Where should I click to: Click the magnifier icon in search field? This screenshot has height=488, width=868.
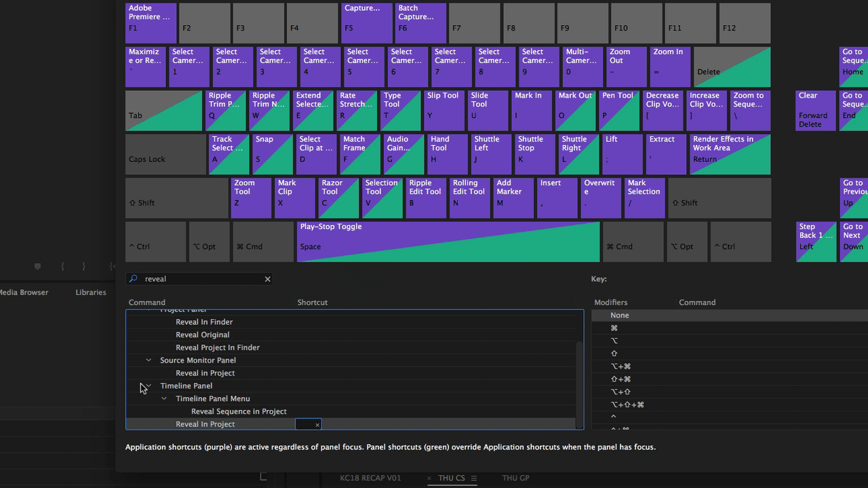[x=134, y=279]
